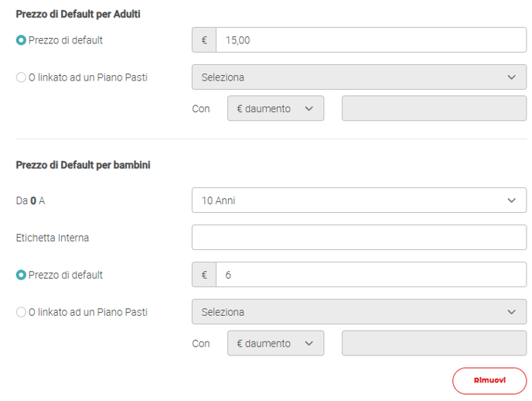Select adult "Prezzo di default" radio button
Image resolution: width=532 pixels, height=401 pixels.
pos(21,40)
